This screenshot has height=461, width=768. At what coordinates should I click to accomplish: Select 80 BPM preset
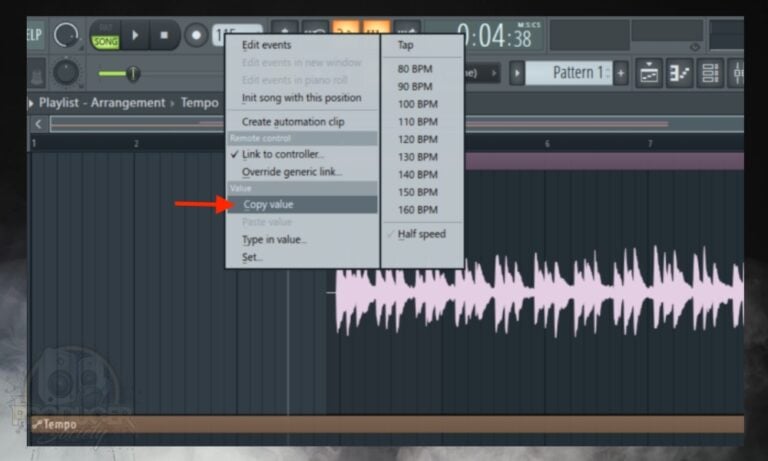[x=415, y=69]
